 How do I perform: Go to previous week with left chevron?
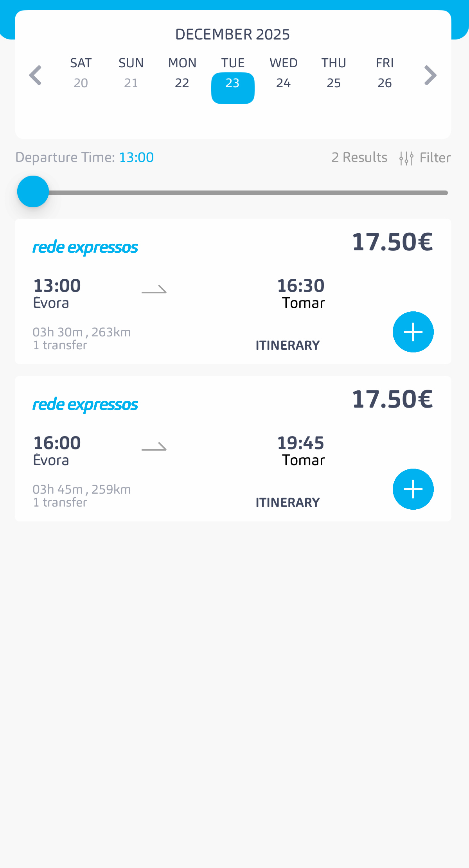click(x=36, y=75)
